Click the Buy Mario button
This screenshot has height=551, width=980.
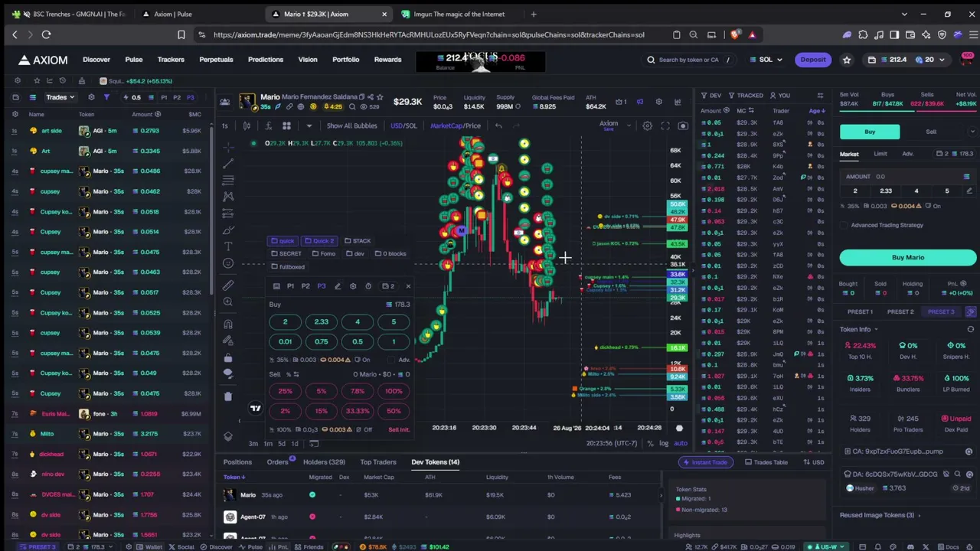[908, 257]
